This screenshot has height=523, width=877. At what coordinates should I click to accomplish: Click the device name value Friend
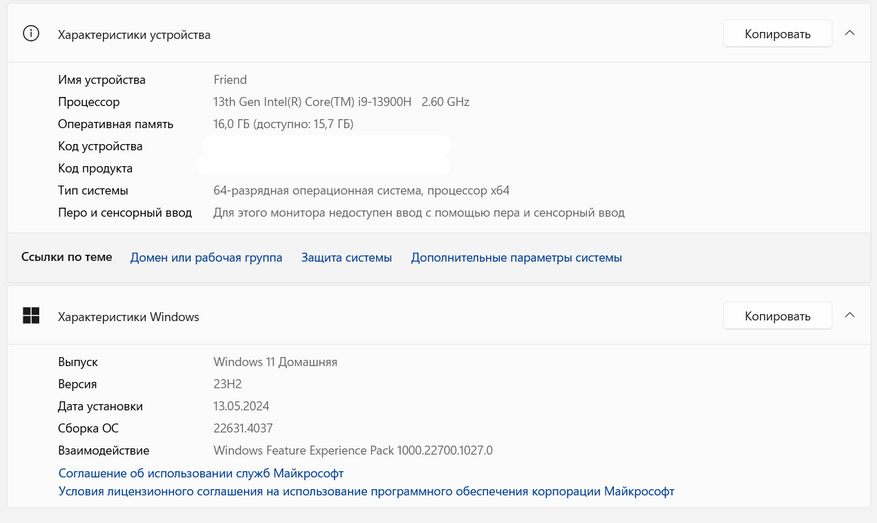tap(230, 80)
